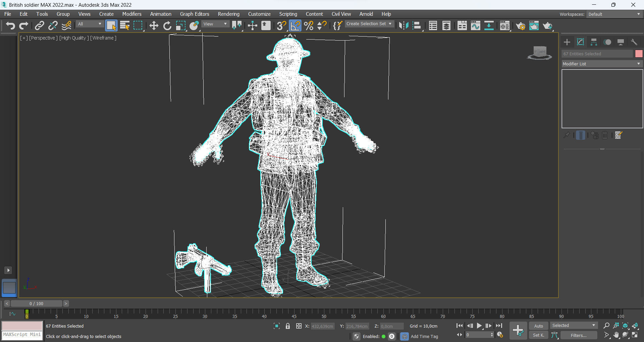This screenshot has width=644, height=342.
Task: Toggle Spinner Snap
Action: [x=322, y=26]
